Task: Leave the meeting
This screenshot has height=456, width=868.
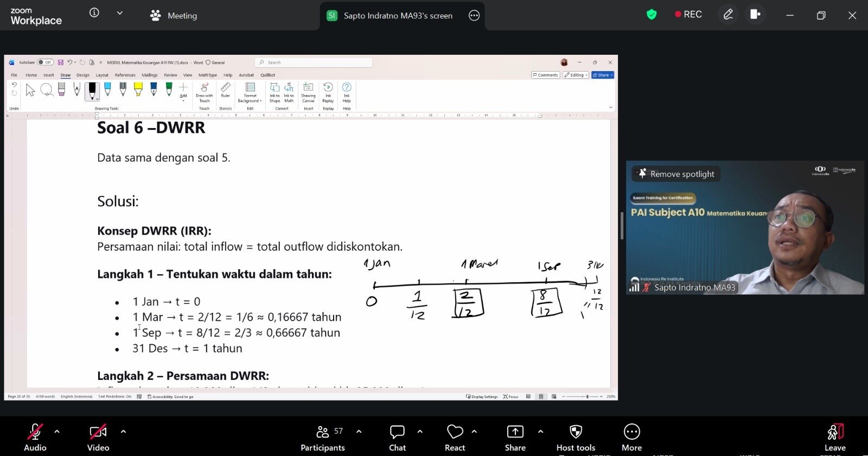Action: coord(835,437)
